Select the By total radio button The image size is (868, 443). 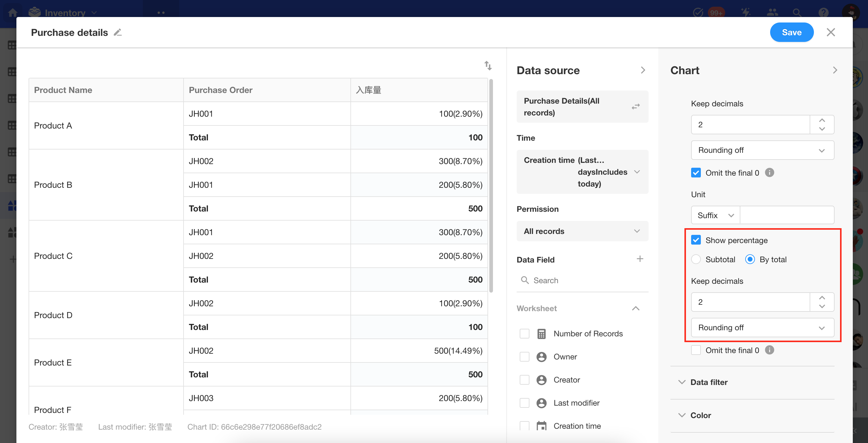click(x=750, y=259)
